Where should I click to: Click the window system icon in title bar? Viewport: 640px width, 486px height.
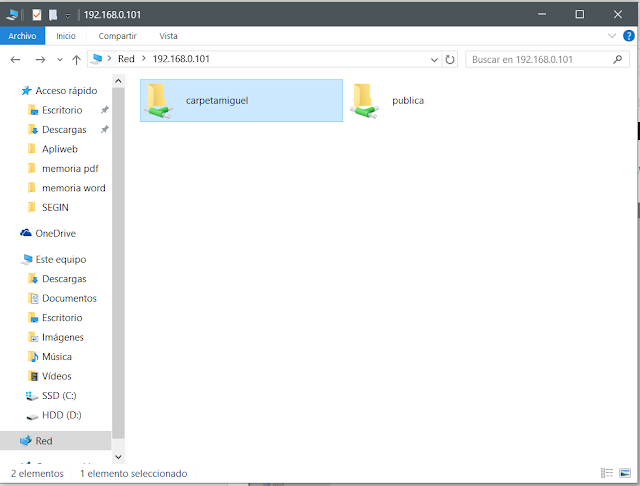coord(12,15)
